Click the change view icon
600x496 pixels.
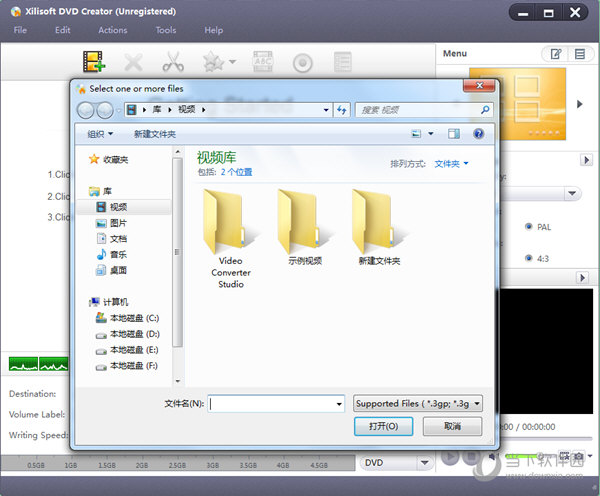click(x=416, y=134)
